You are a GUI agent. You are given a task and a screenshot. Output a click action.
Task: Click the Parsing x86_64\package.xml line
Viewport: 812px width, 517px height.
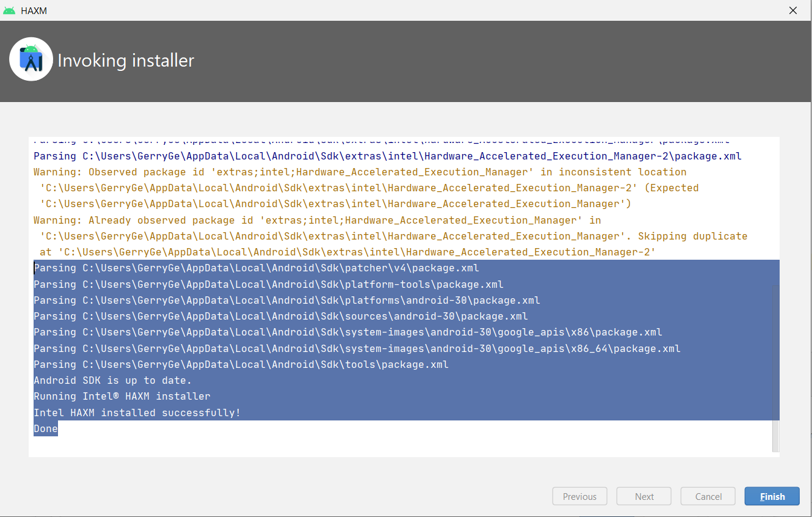tap(357, 348)
